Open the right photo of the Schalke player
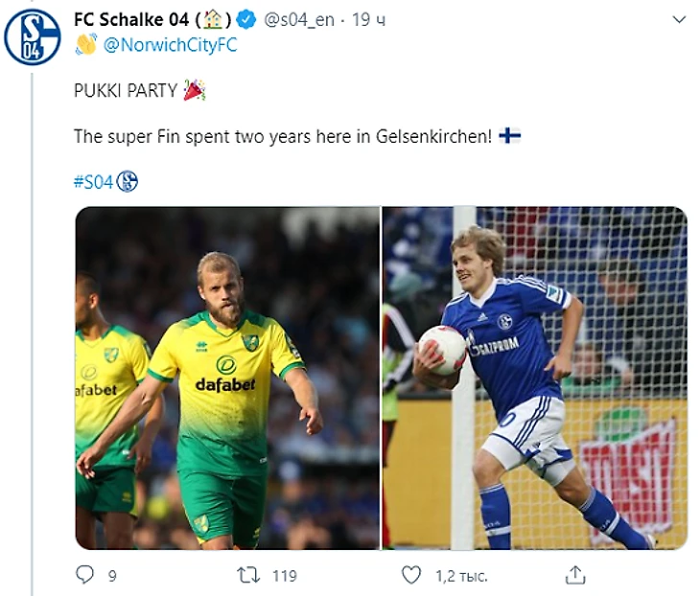 click(x=534, y=378)
